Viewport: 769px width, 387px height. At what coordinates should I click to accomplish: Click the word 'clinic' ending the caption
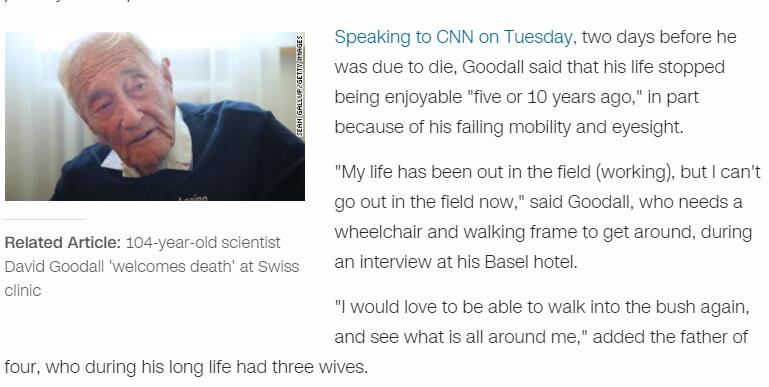[23, 290]
